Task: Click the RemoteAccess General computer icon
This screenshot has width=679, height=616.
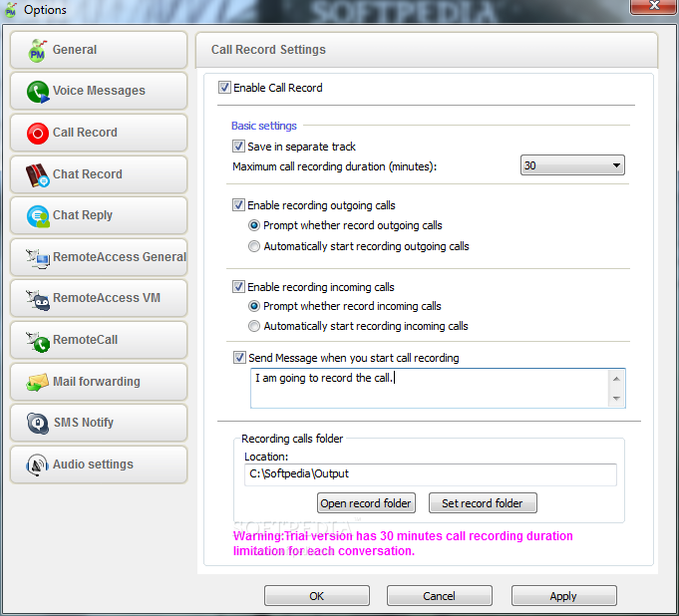Action: pyautogui.click(x=38, y=258)
